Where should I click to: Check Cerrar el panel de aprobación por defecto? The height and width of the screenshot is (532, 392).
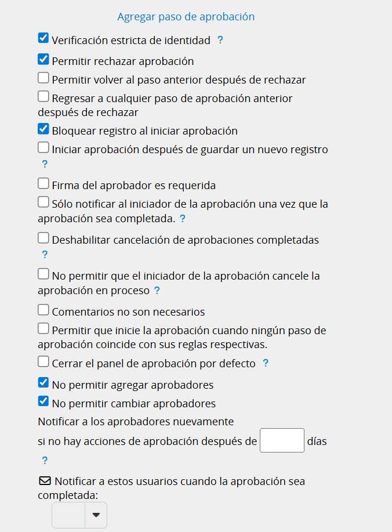[x=43, y=362]
